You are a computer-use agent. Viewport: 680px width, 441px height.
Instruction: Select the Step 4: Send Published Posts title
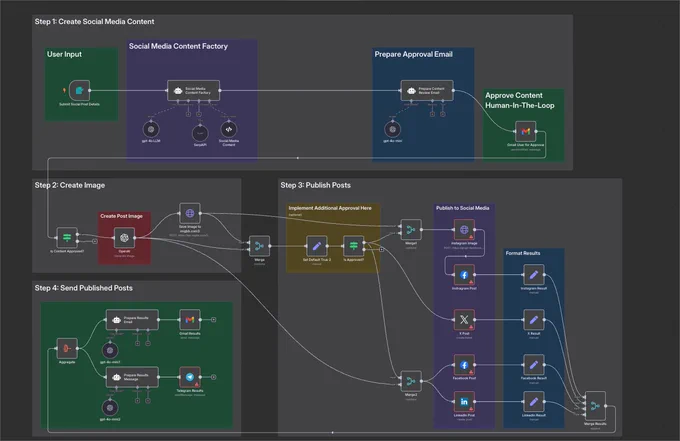coord(84,288)
